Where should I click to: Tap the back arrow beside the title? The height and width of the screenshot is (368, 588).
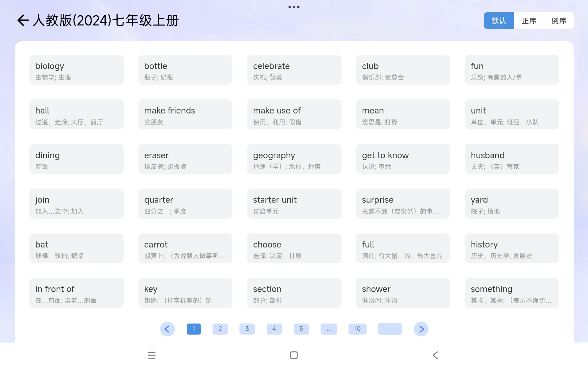click(x=23, y=21)
